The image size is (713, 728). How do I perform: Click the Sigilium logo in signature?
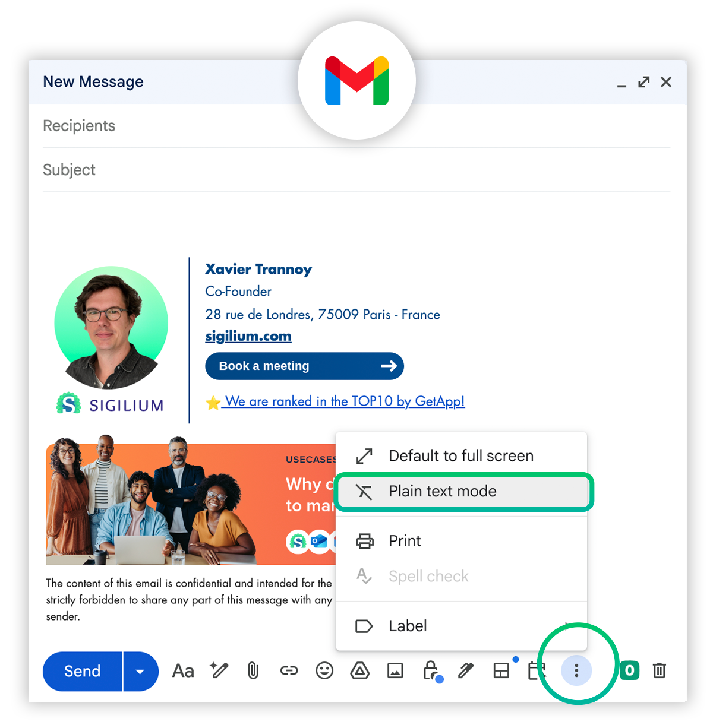[111, 404]
